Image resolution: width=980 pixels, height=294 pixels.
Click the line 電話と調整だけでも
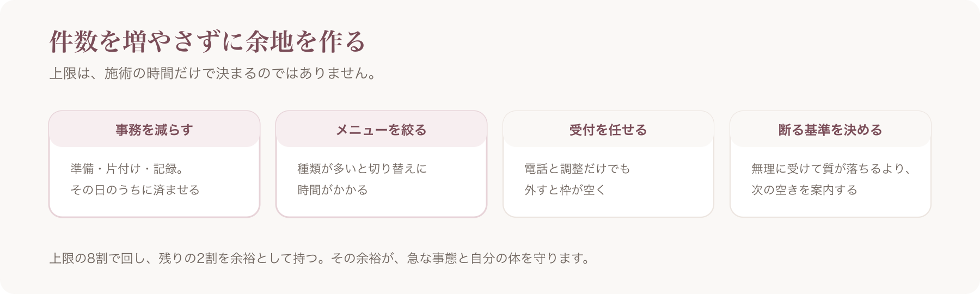pyautogui.click(x=577, y=169)
